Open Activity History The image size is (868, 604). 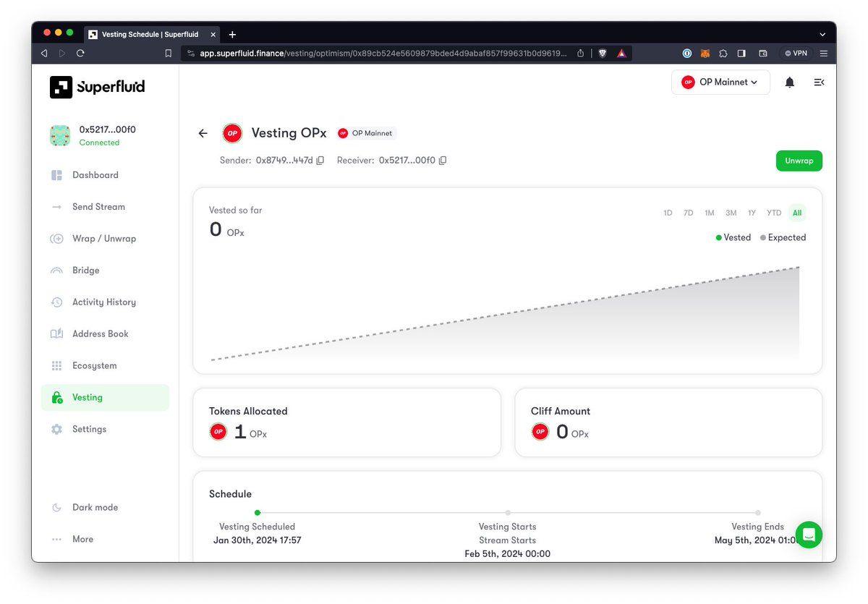(105, 302)
